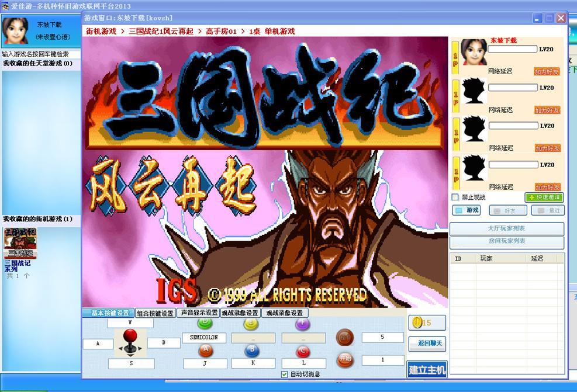This screenshot has height=392, width=577.
Task: Click the app icon in the title bar
Action: [x=5, y=6]
